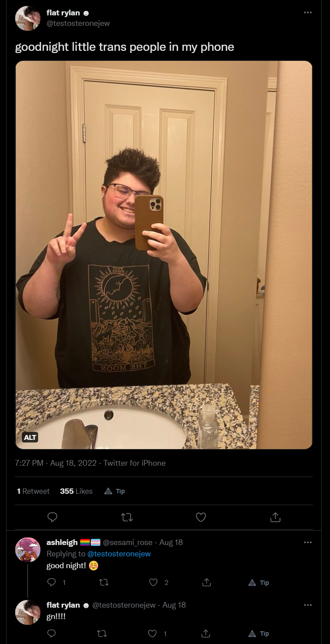Open the mirror selfie photo full size

point(164,255)
